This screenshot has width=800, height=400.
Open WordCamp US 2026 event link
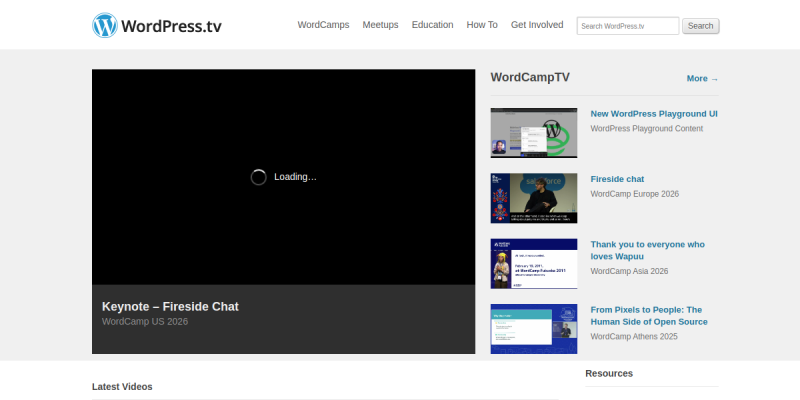pyautogui.click(x=145, y=321)
